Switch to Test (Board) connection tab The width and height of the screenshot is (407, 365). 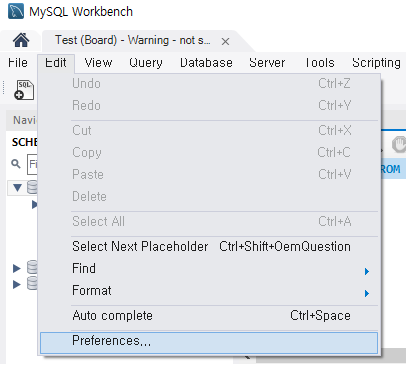click(133, 40)
